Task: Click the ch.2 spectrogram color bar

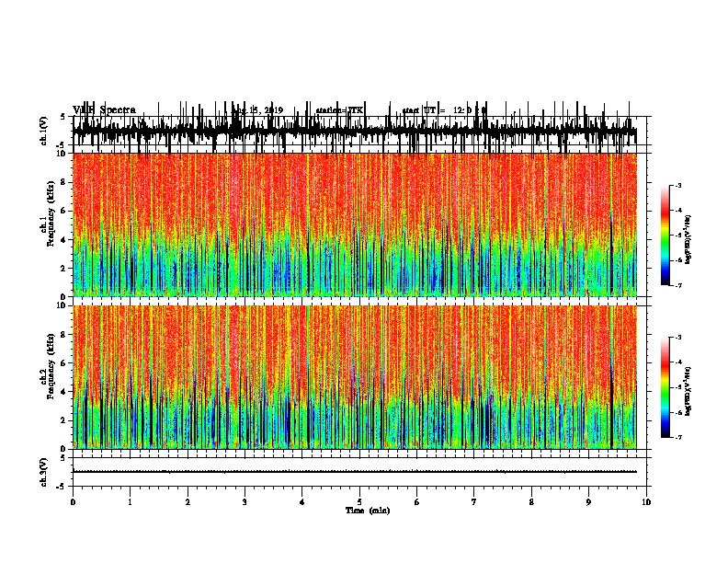Action: (665, 387)
